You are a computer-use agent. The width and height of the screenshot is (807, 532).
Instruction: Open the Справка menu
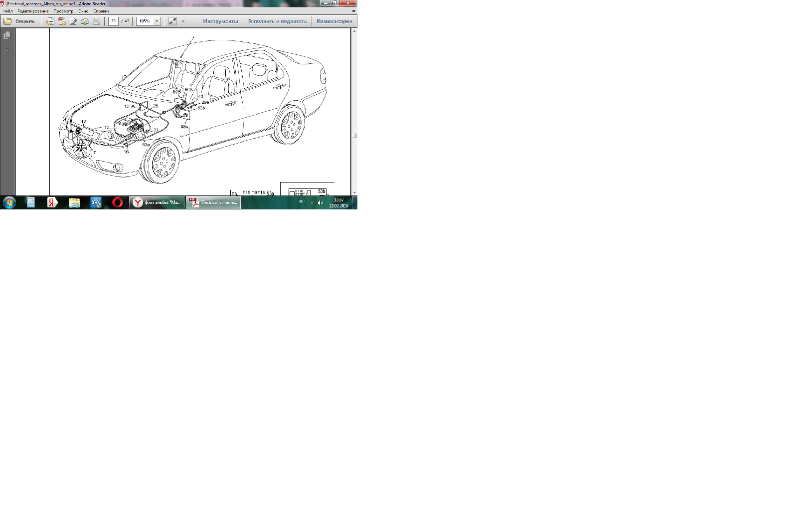click(101, 11)
